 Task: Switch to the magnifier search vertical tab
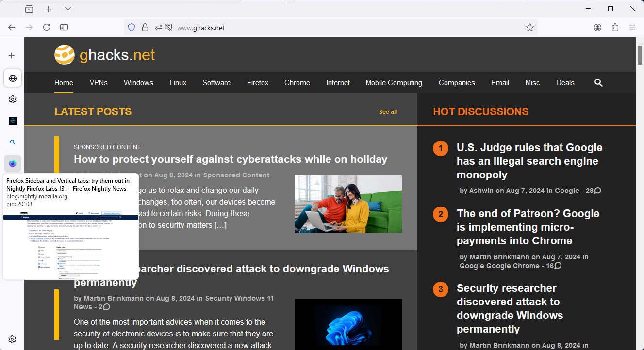(13, 142)
